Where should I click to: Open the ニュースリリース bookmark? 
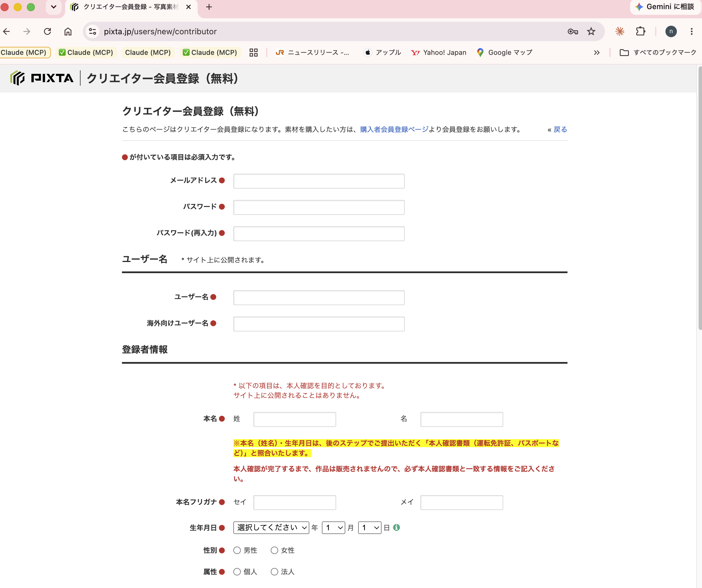pyautogui.click(x=312, y=53)
